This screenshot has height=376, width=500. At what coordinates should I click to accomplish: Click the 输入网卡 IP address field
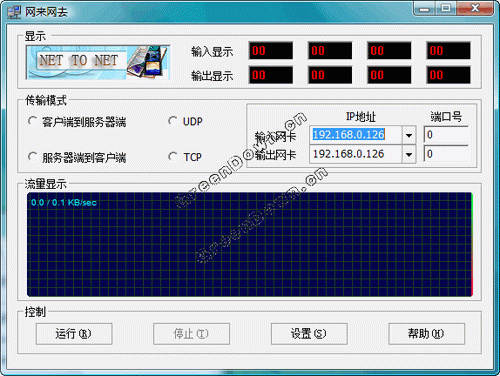coord(356,135)
